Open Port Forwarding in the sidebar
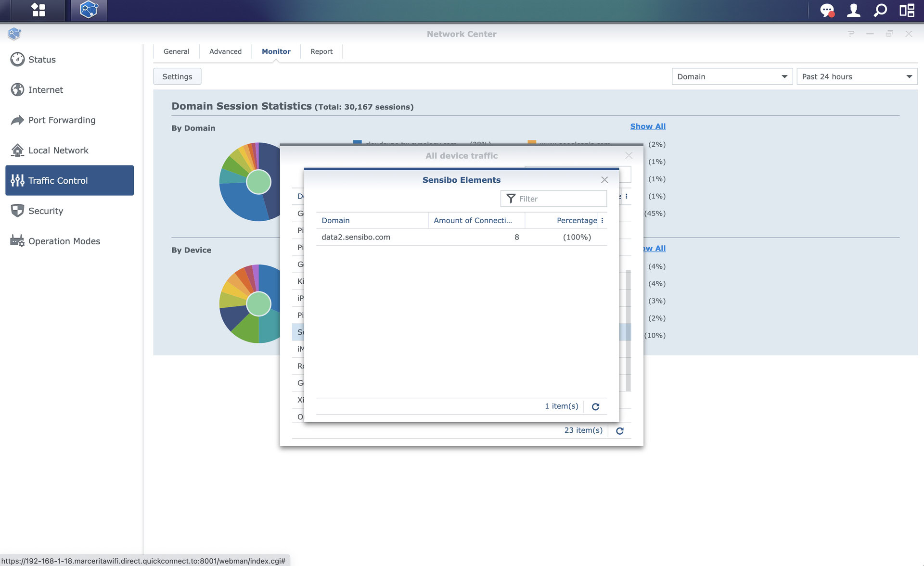Screen dimensions: 924x566 [x=69, y=120]
